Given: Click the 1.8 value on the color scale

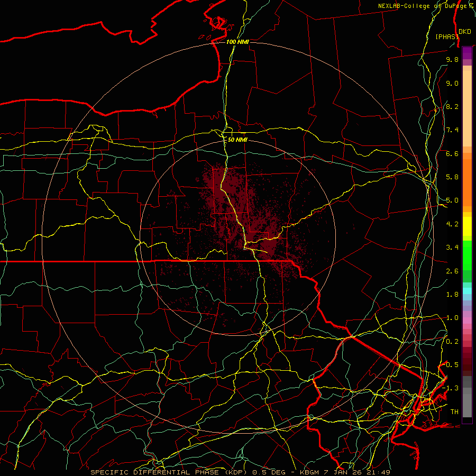Looking at the screenshot, I should (452, 295).
